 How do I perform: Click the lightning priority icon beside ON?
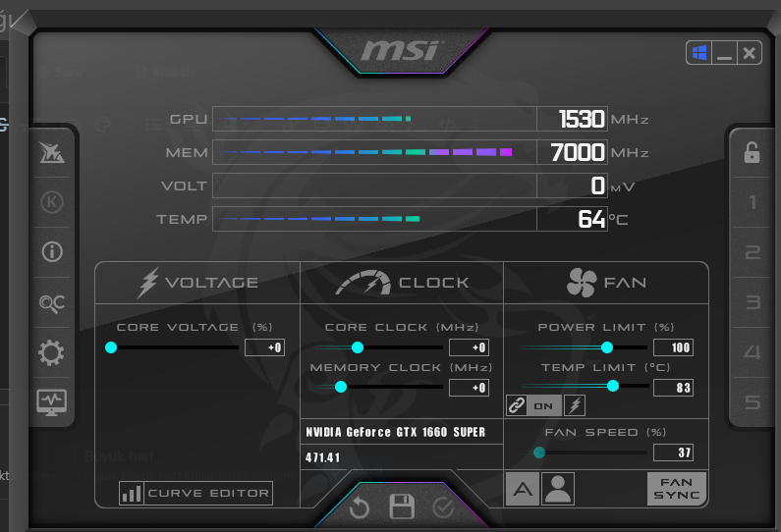(x=575, y=405)
